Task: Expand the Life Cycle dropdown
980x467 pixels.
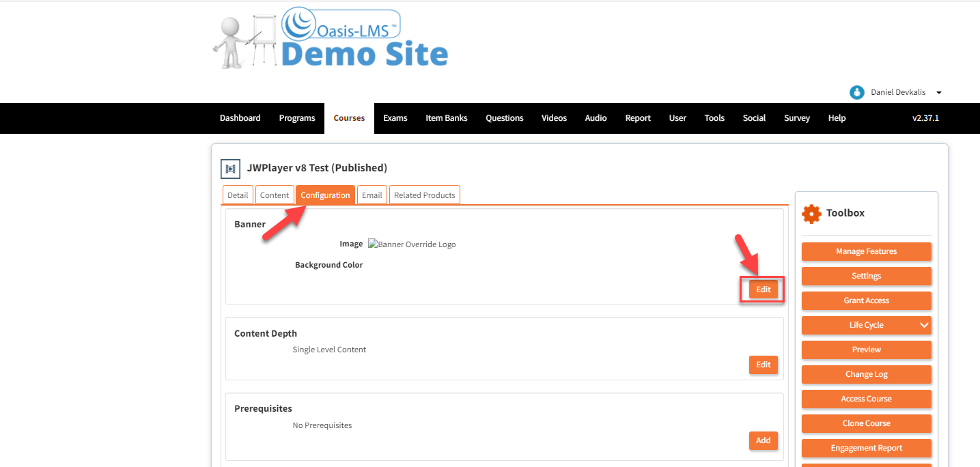Action: (x=866, y=325)
